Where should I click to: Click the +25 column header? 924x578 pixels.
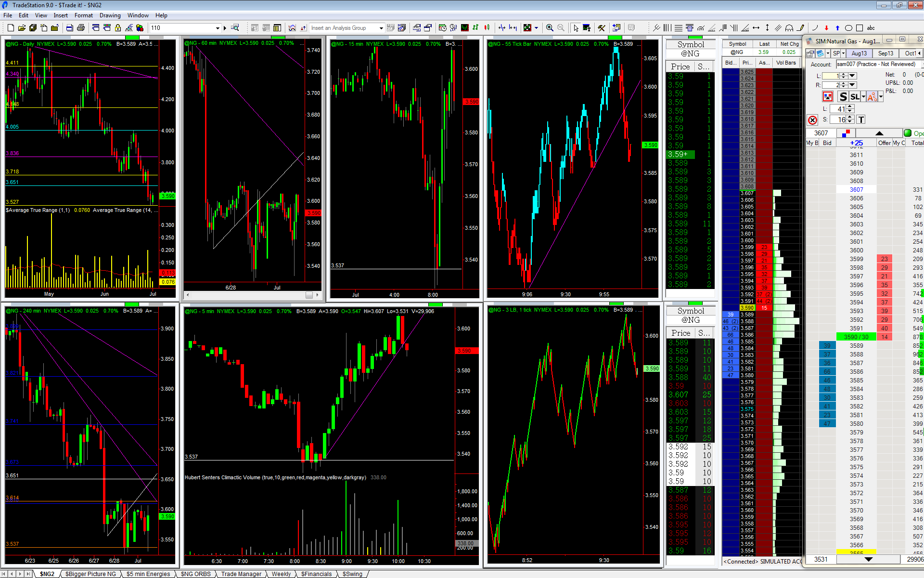856,143
